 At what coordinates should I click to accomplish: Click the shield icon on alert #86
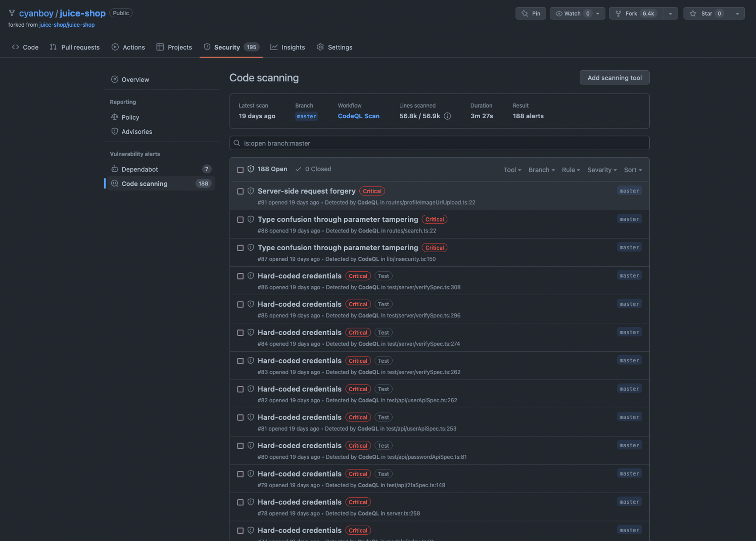251,276
